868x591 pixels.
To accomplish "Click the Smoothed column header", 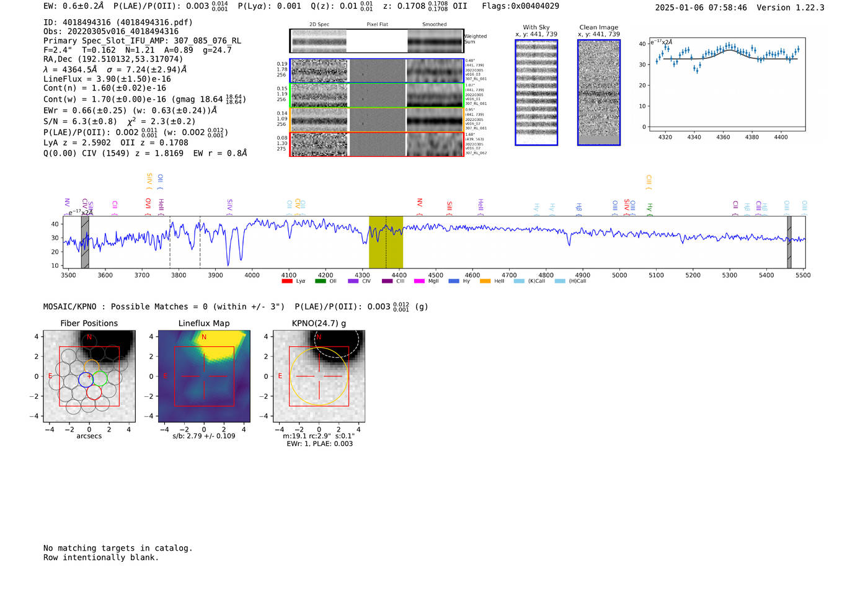I will tap(435, 25).
